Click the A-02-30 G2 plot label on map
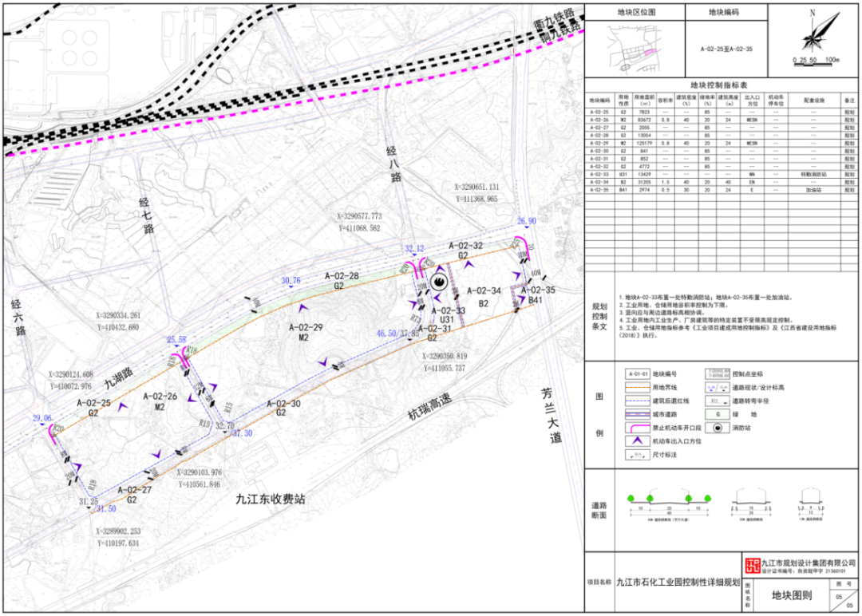This screenshot has height=616, width=862. 283,408
